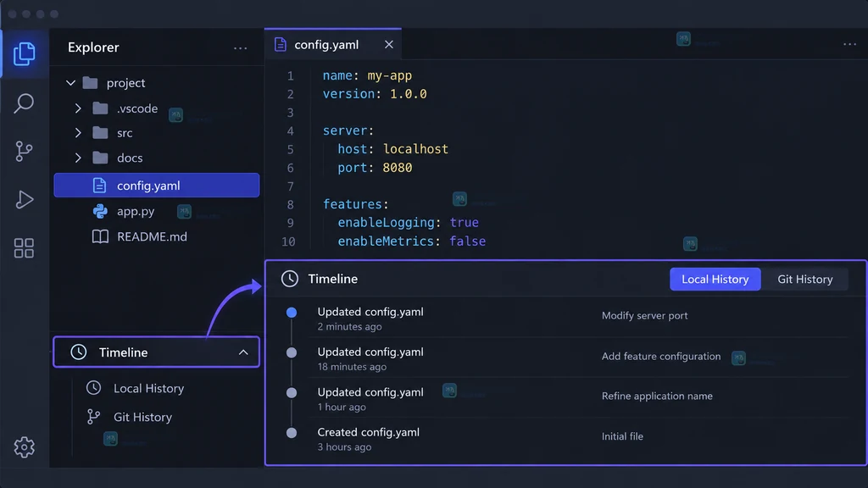
Task: Expand the .vscode folder chevron
Action: point(78,108)
